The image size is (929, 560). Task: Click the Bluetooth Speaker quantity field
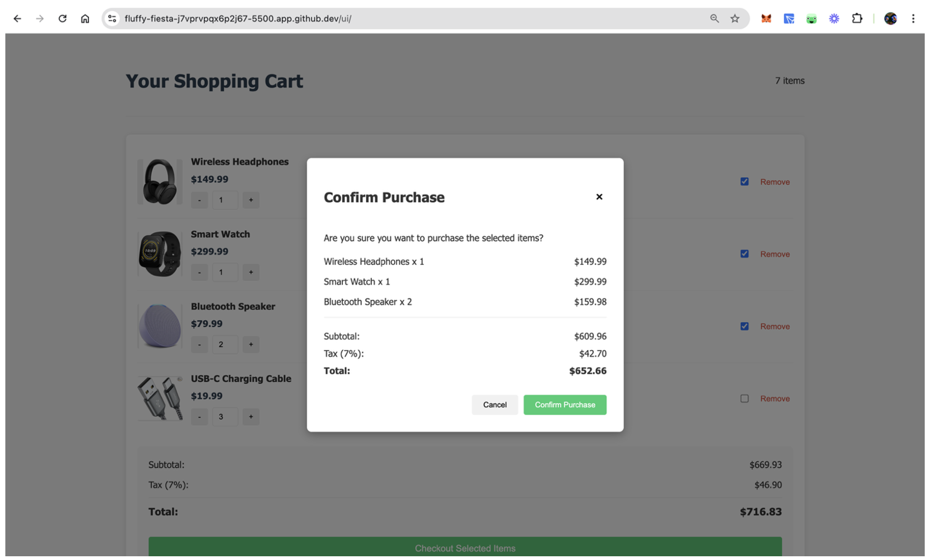(225, 345)
